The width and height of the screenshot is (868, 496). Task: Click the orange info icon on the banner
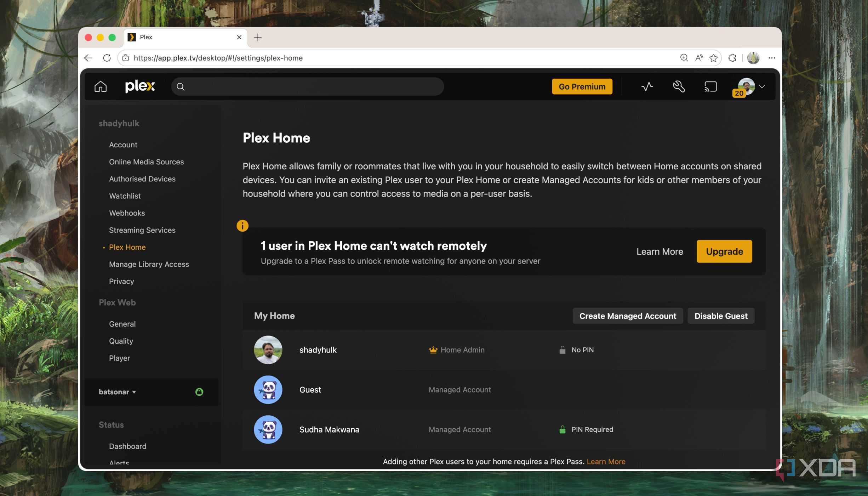point(242,226)
